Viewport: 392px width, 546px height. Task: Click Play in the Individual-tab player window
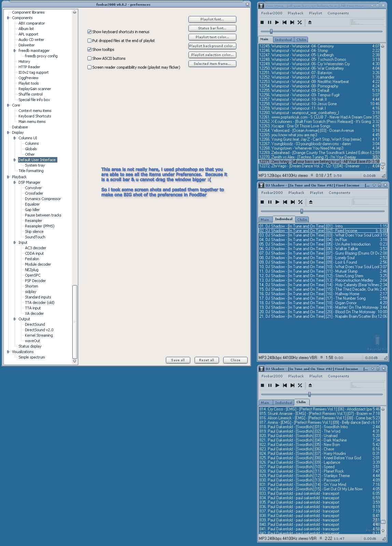pyautogui.click(x=277, y=202)
